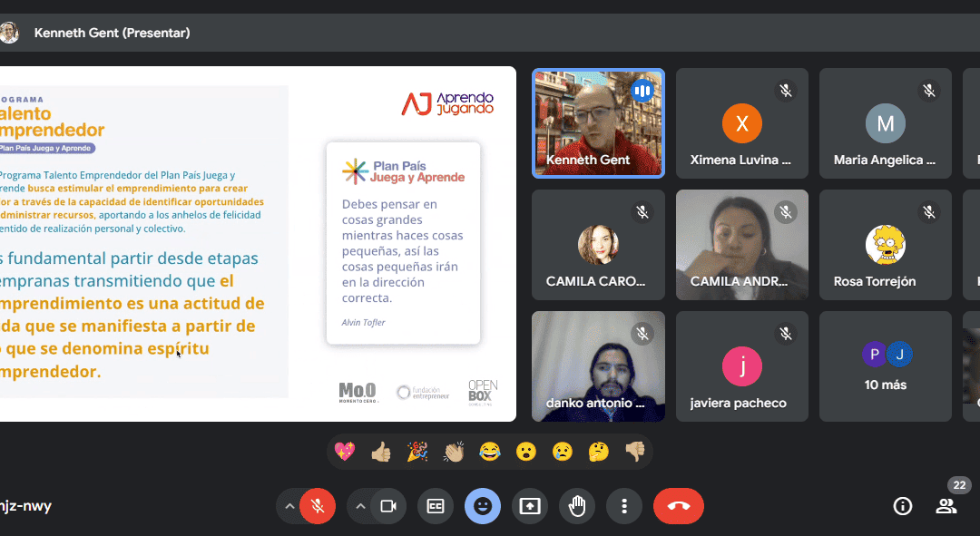Expand the video settings arrow beside camera
This screenshot has height=536, width=980.
click(360, 506)
